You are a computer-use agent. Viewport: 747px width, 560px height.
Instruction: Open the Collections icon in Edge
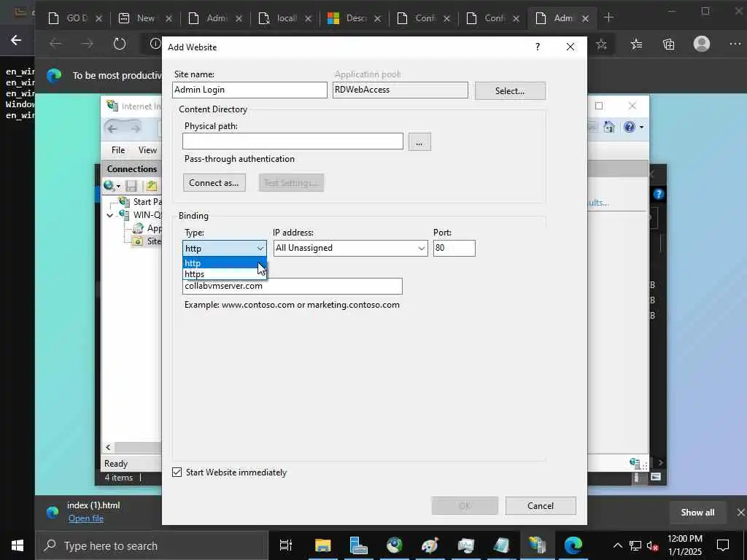point(668,44)
